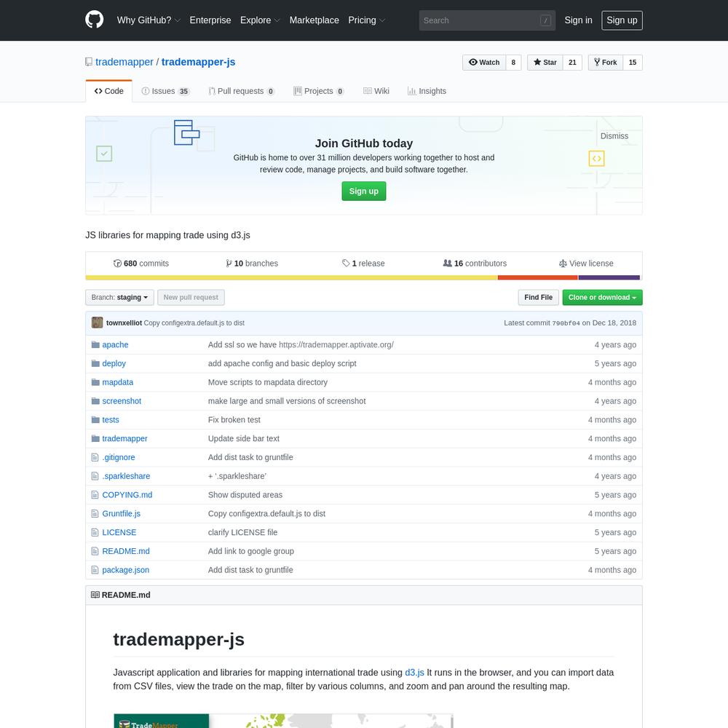728x728 pixels.
Task: Open the "Fix broken test" commit message
Action: point(234,420)
